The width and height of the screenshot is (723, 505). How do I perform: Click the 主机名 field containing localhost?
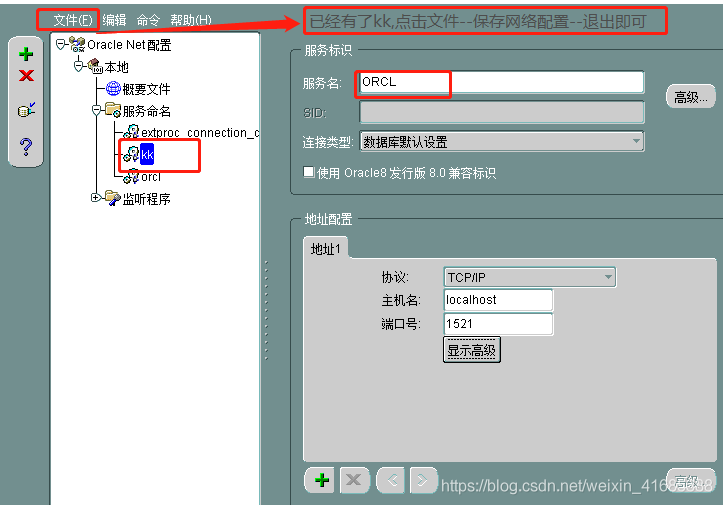(498, 300)
